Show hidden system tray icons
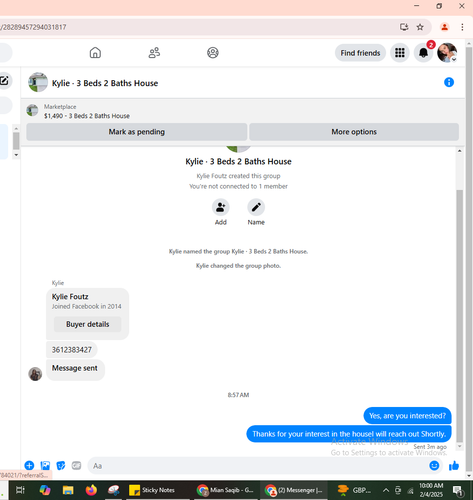The image size is (473, 500). pos(386,490)
